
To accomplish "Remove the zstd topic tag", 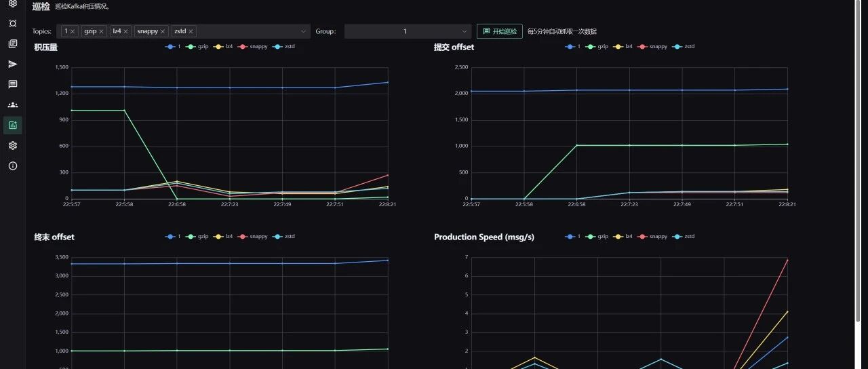I will (x=191, y=31).
